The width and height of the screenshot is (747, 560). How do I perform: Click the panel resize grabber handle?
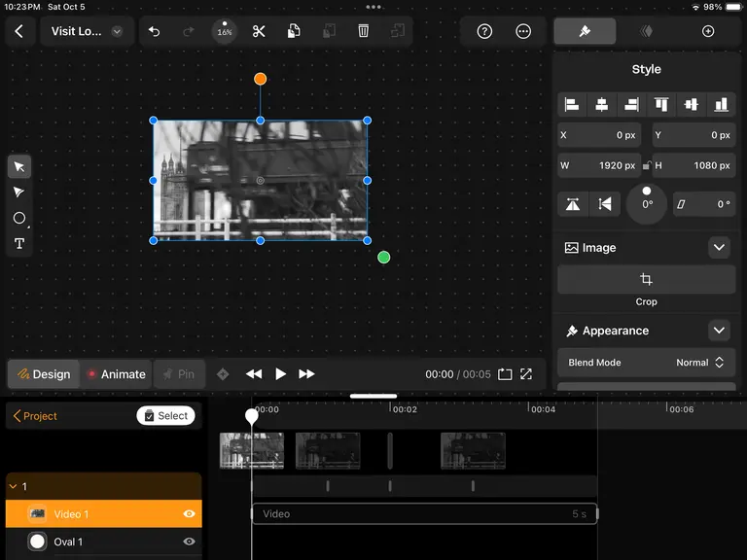[373, 397]
